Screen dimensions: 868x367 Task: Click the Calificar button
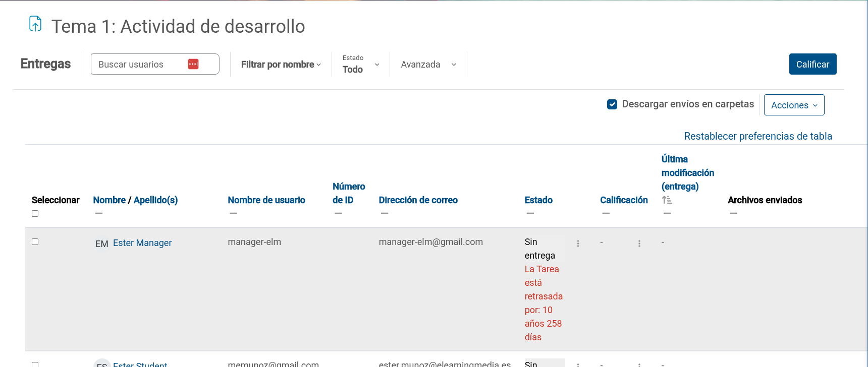click(812, 64)
